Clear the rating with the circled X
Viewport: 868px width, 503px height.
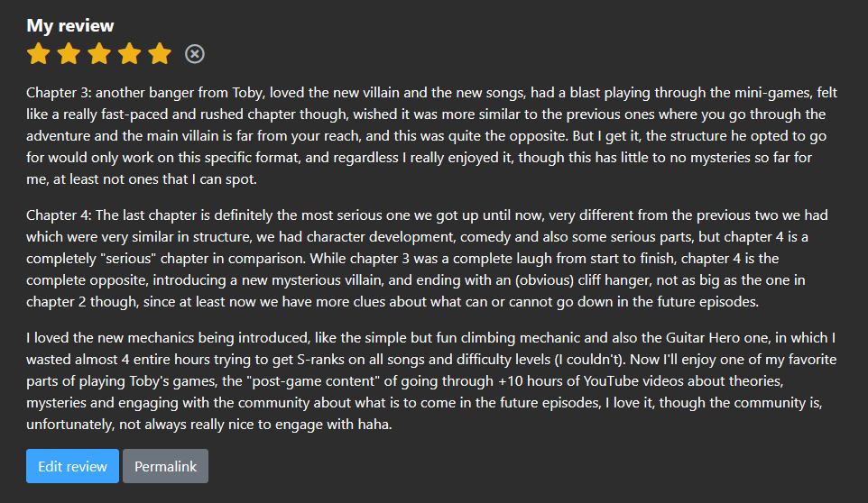(x=195, y=54)
